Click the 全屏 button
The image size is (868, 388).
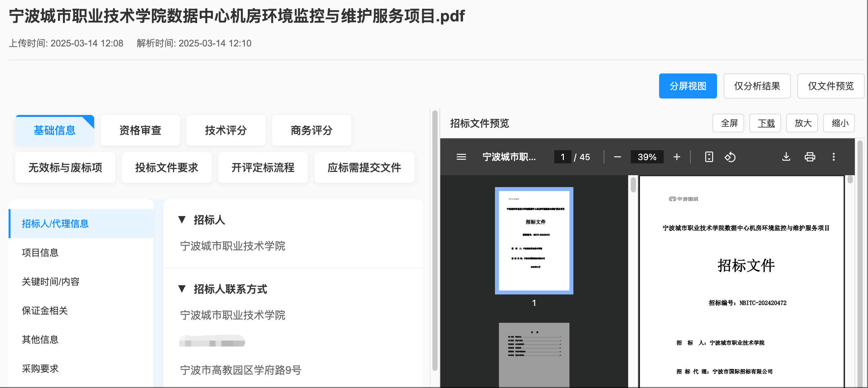728,123
